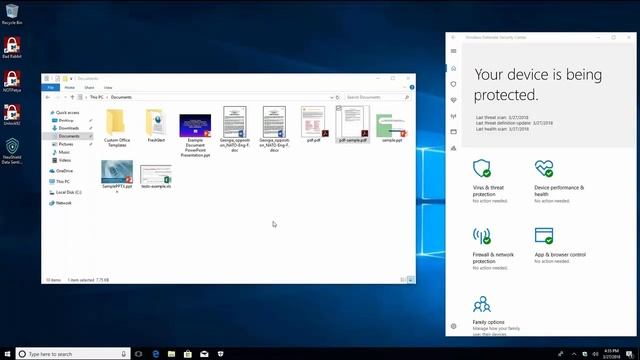Expand the Explorer ribbon chevron
Viewport: 640px width, 360px height.
click(x=405, y=87)
